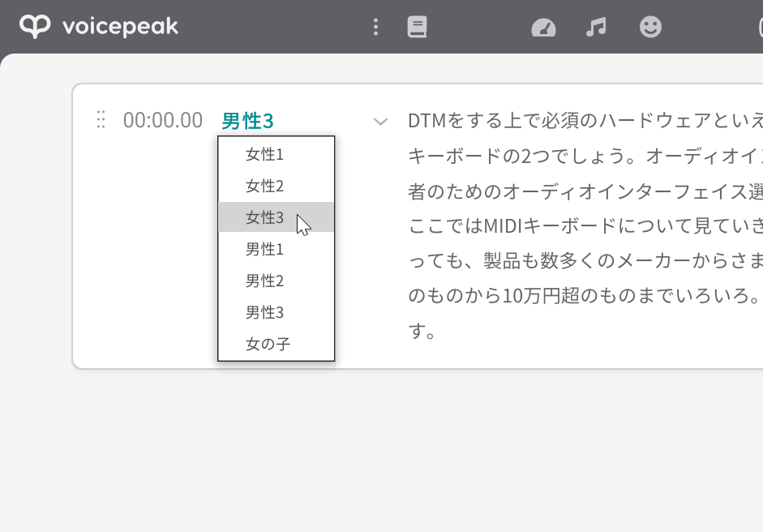Click the voicepeak title text
This screenshot has height=532, width=763.
point(120,26)
